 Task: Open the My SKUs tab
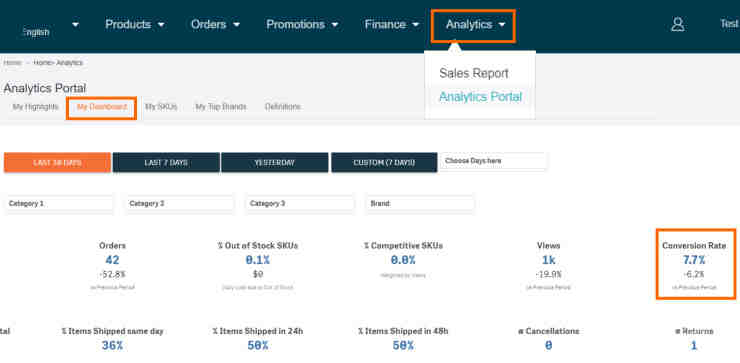[x=161, y=107]
